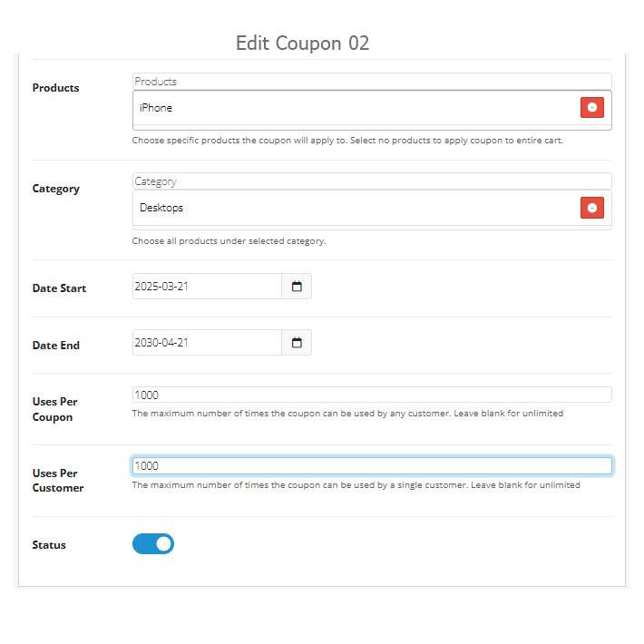Open the Date End calendar picker
This screenshot has height=644, width=644.
click(x=297, y=343)
